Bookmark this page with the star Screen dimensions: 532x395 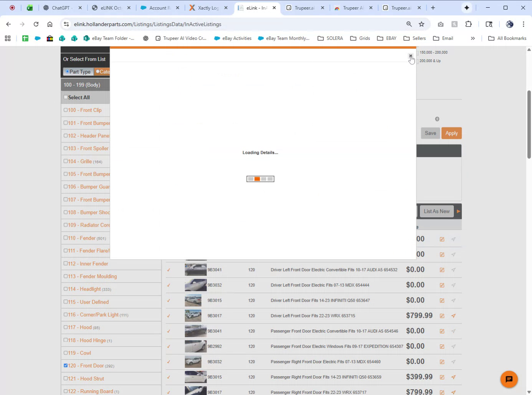pos(421,24)
